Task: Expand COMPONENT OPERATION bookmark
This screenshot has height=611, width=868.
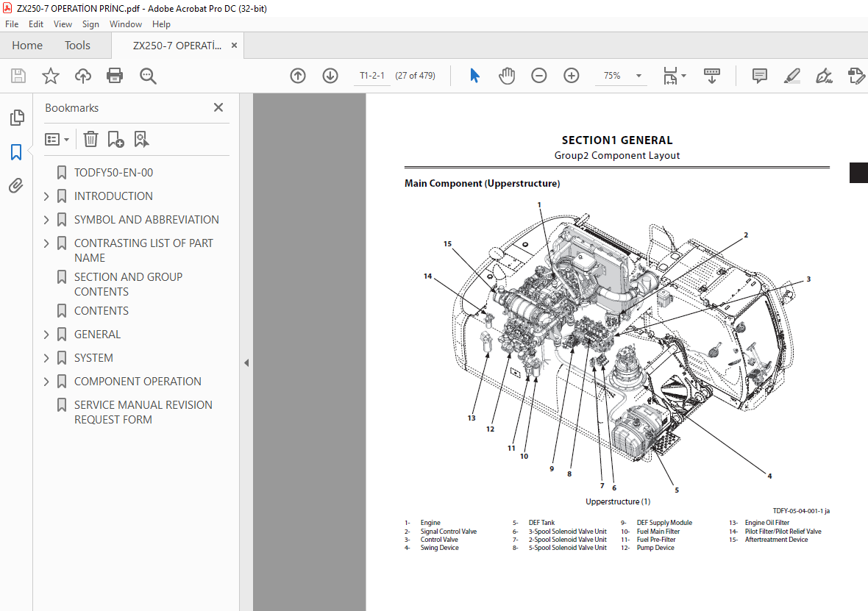Action: click(x=46, y=382)
